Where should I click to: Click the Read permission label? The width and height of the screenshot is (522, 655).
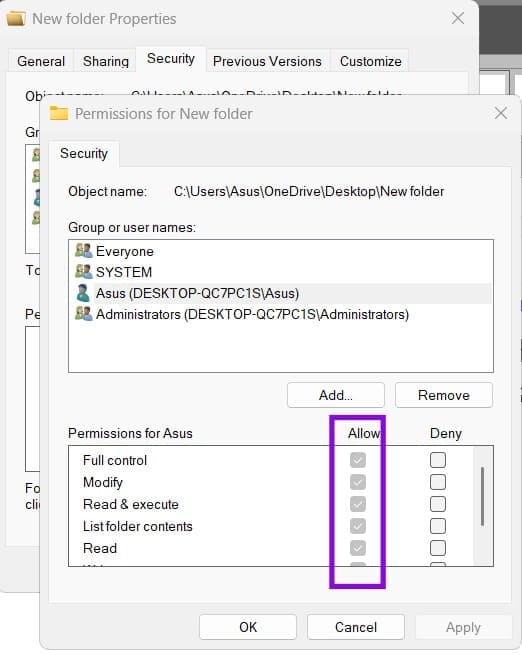click(x=100, y=548)
